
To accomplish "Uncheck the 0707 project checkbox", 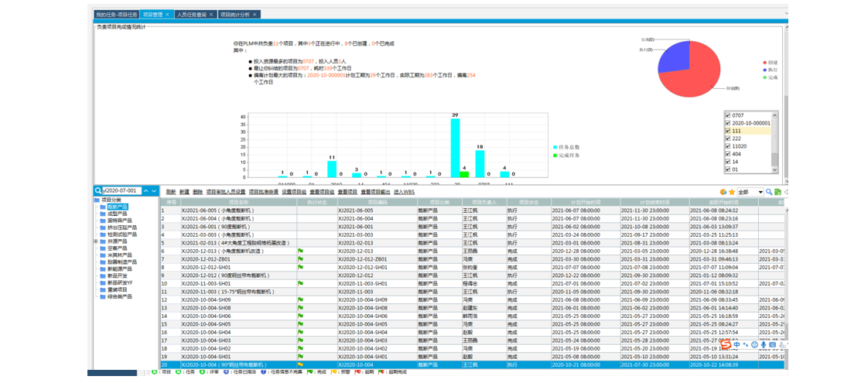I will [x=728, y=115].
